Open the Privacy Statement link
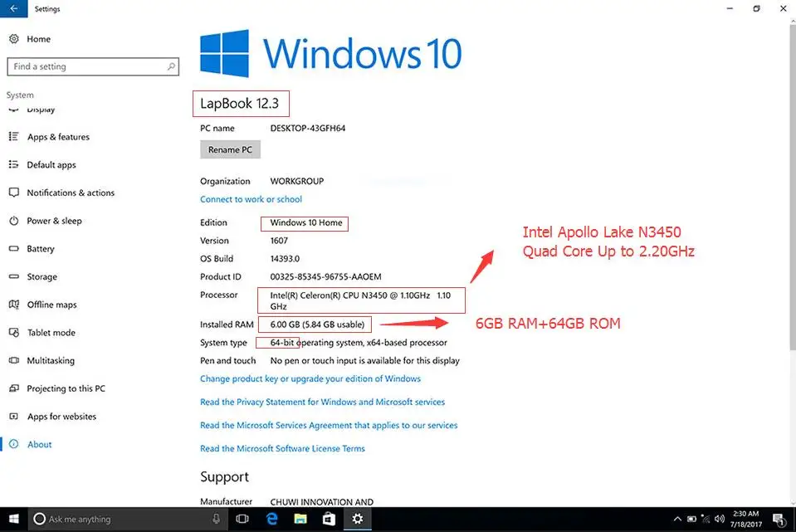This screenshot has width=796, height=532. [322, 402]
